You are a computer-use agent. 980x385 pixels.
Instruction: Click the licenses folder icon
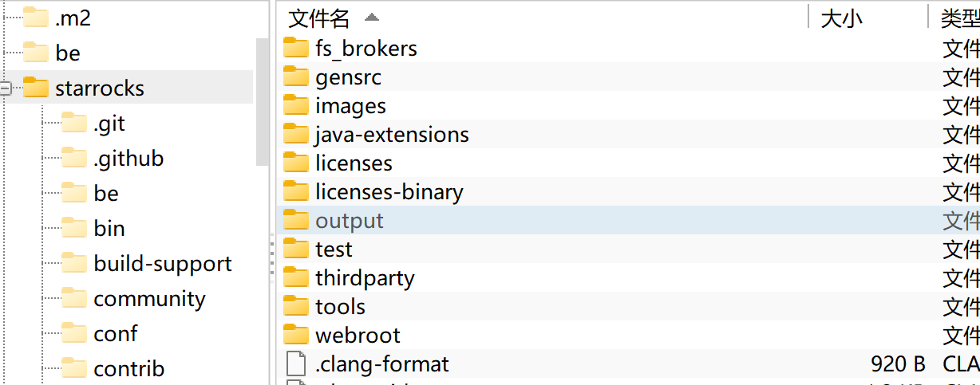[296, 163]
